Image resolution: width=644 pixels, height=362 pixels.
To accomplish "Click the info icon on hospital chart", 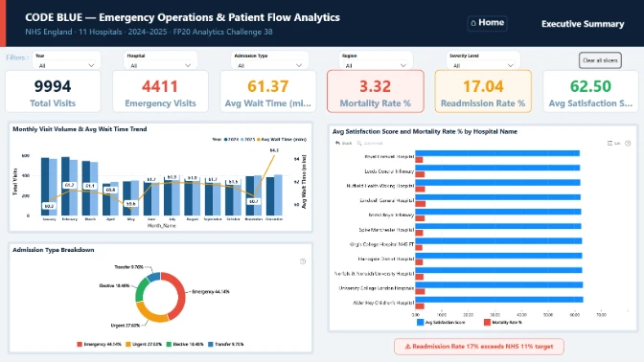I will (628, 144).
